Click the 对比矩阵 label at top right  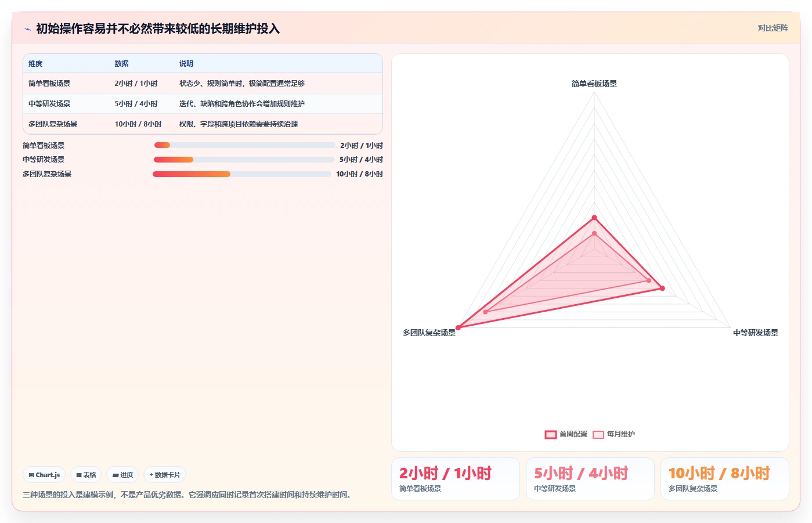click(773, 28)
